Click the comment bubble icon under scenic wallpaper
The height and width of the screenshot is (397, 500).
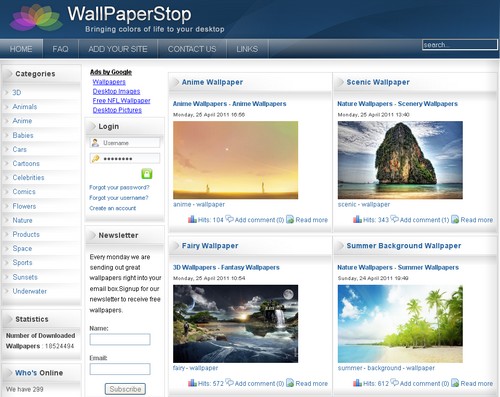click(395, 219)
